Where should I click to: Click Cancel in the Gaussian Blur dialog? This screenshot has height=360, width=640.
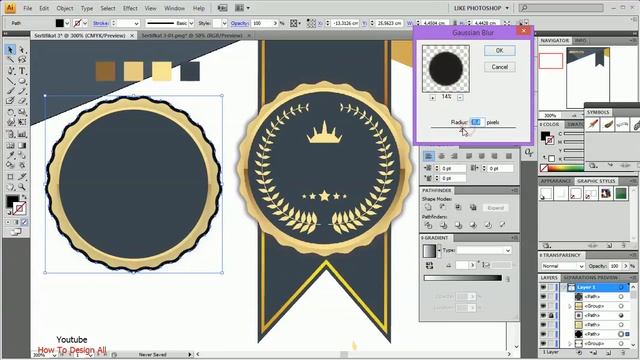(x=500, y=67)
